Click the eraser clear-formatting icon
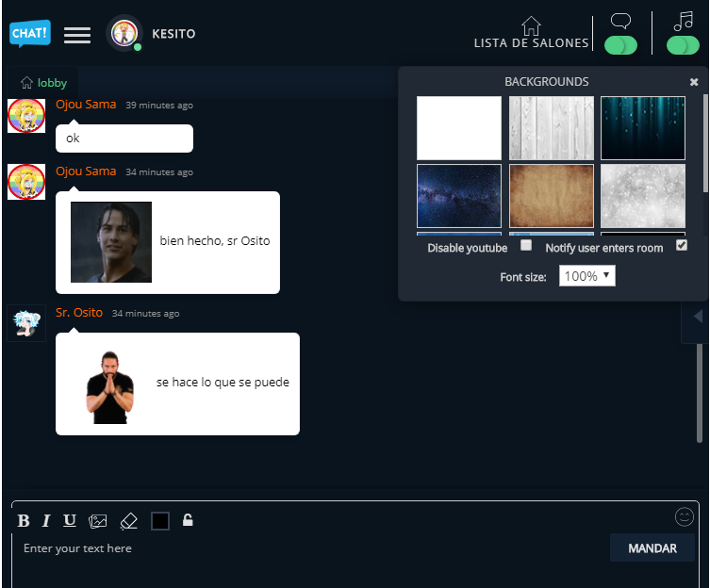This screenshot has width=710, height=588. click(129, 521)
